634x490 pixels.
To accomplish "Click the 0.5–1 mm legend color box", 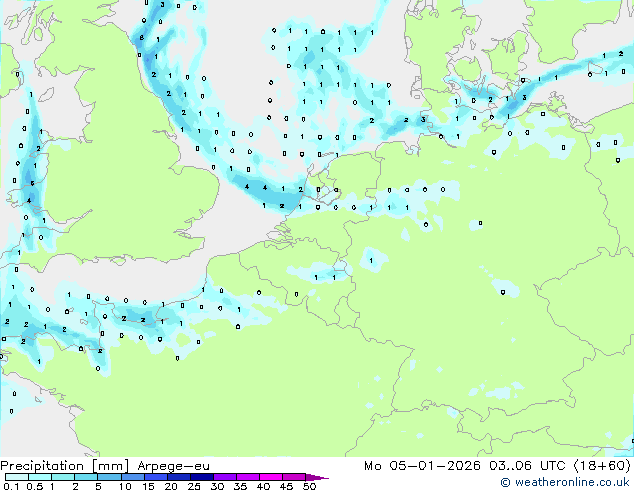I will (x=40, y=477).
